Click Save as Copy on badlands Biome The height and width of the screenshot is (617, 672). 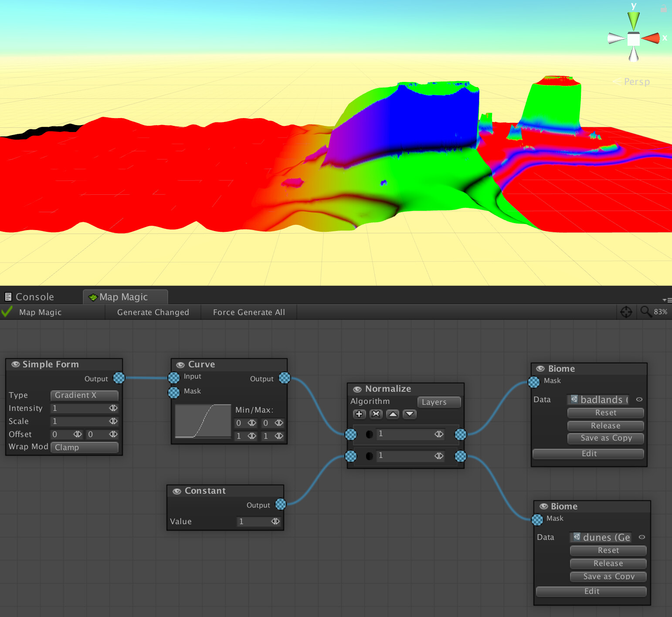605,438
